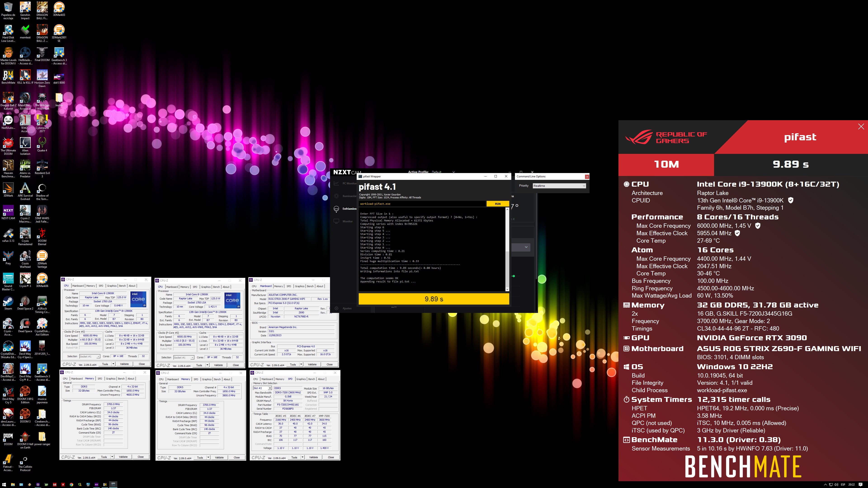
Task: Open AIDA64 from the taskbar
Action: click(54, 485)
